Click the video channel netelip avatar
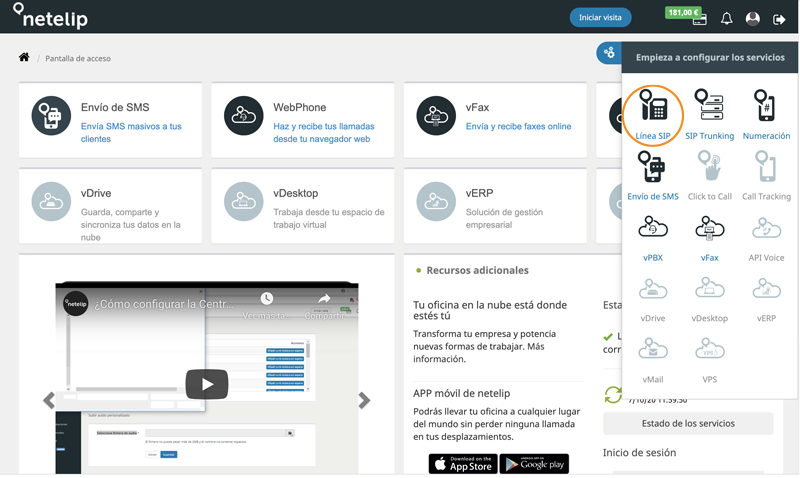 [76, 304]
